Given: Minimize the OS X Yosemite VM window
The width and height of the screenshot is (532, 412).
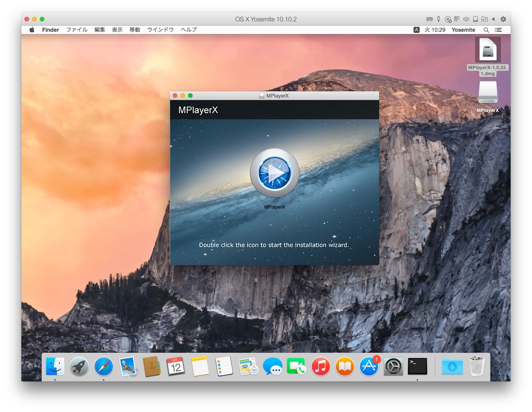Looking at the screenshot, I should click(x=34, y=19).
